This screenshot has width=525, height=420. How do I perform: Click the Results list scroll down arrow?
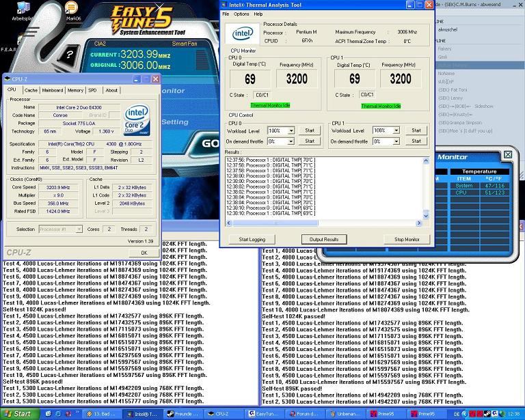tap(426, 216)
